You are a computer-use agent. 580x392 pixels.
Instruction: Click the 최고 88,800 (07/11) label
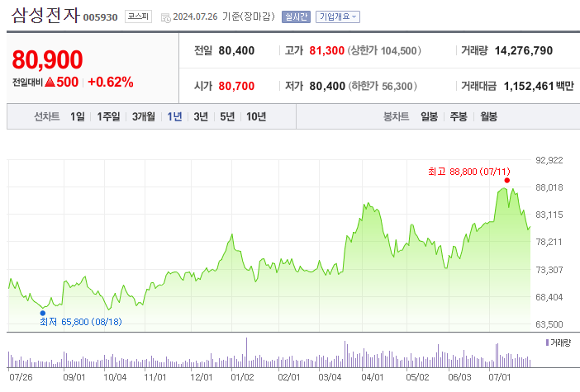tap(469, 172)
